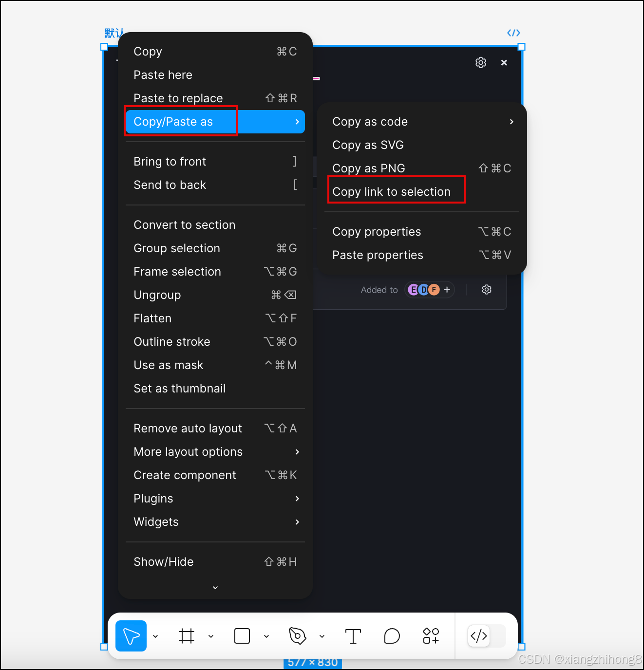Select the Move tool in toolbar
This screenshot has height=670, width=644.
(131, 636)
